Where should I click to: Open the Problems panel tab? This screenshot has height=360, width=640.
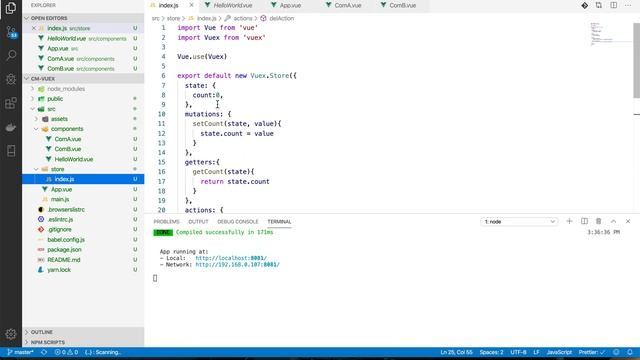(167, 222)
